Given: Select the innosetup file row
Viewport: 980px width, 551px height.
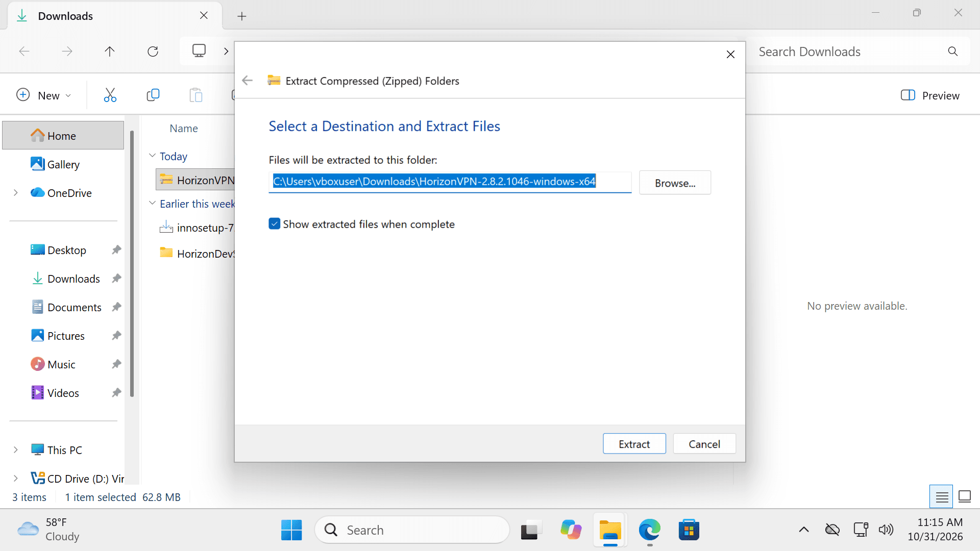Looking at the screenshot, I should 197,228.
